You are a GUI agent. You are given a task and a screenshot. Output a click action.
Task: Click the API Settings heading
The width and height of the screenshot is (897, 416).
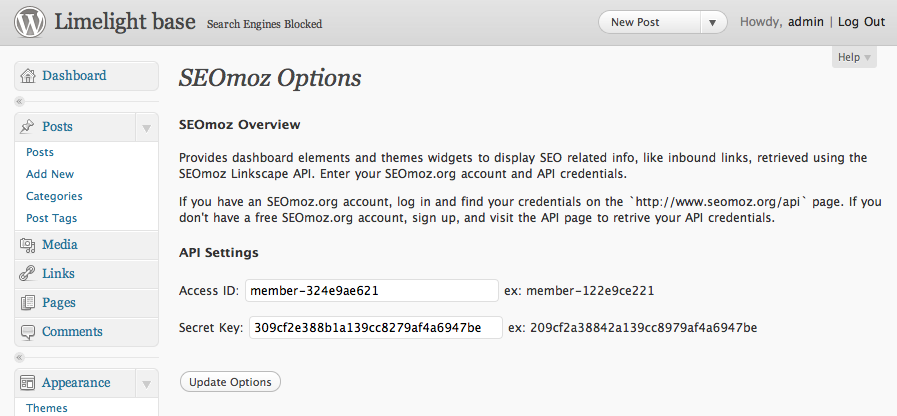click(219, 252)
